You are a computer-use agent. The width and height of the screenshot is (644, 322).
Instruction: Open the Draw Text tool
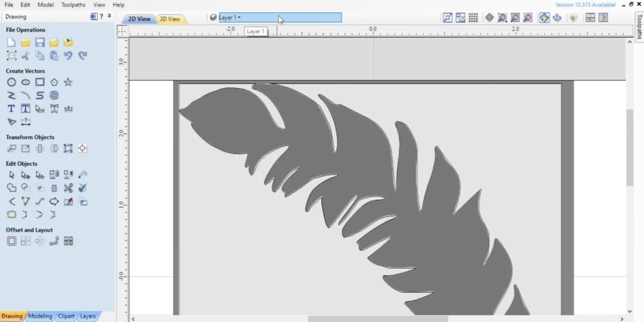[x=11, y=108]
